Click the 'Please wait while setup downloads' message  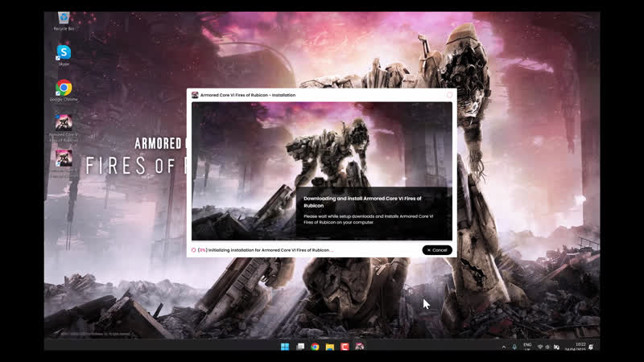pyautogui.click(x=369, y=219)
